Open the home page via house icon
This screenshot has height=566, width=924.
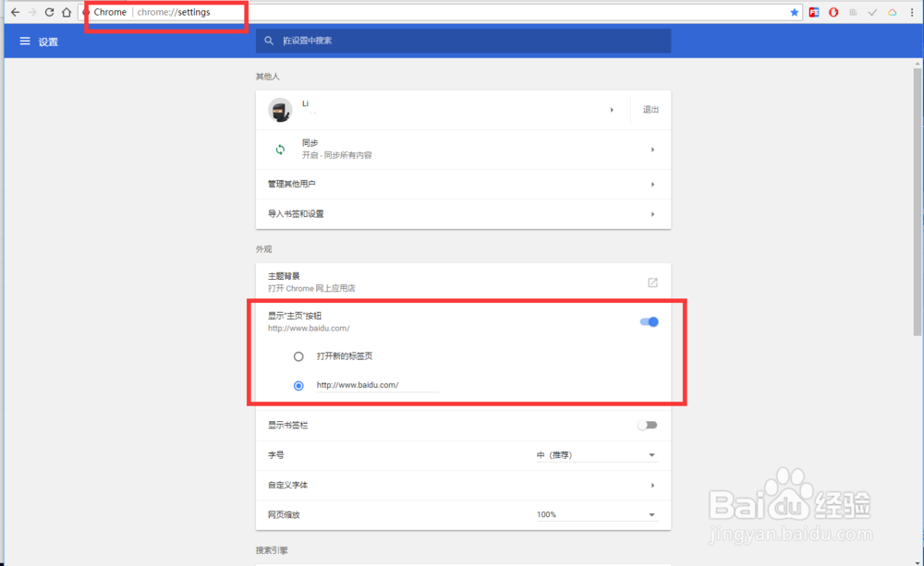(67, 12)
